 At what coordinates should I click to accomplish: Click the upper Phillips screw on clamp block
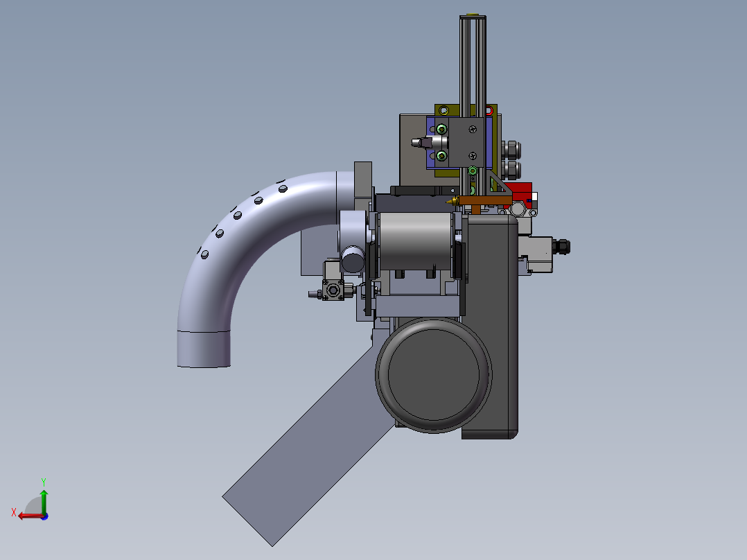[x=473, y=129]
